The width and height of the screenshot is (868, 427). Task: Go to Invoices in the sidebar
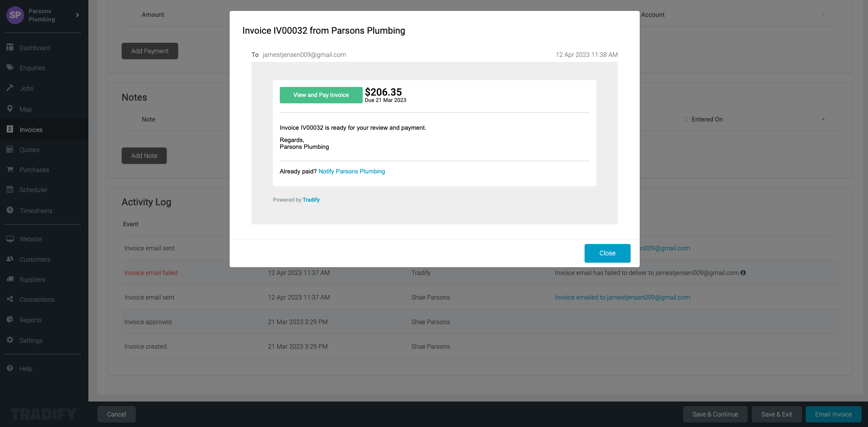point(31,130)
